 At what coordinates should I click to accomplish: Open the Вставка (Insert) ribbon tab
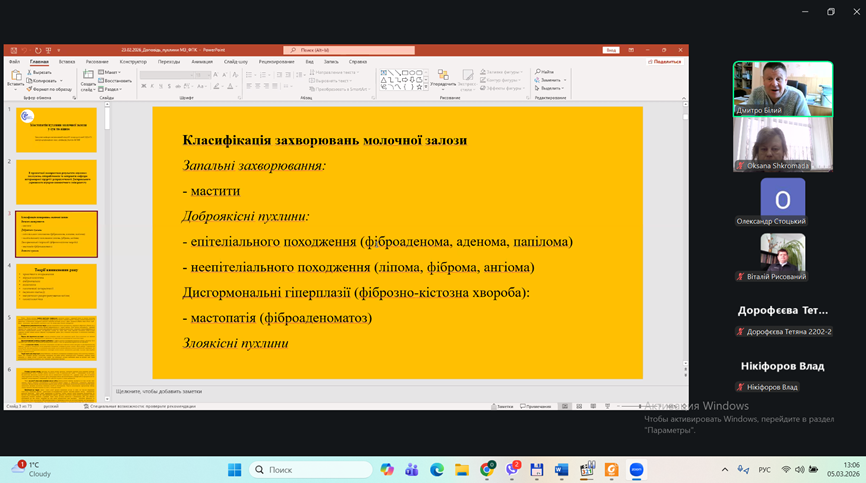click(68, 61)
